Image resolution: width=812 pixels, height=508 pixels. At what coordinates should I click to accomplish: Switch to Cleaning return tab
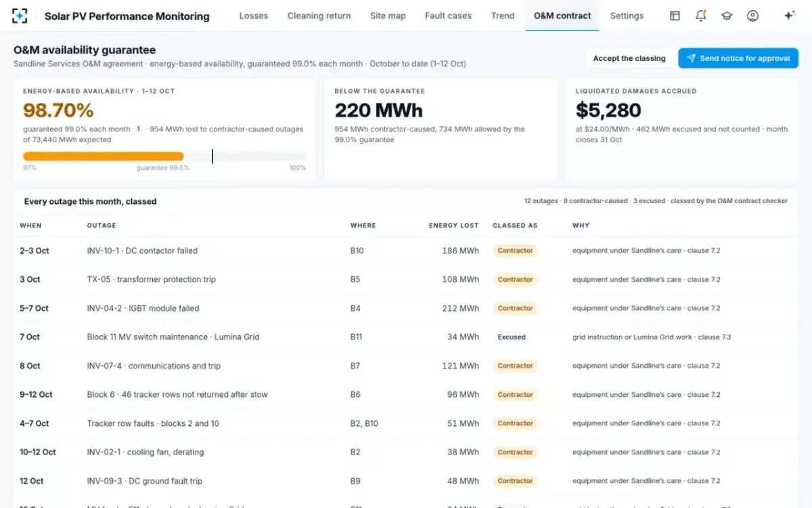point(319,16)
